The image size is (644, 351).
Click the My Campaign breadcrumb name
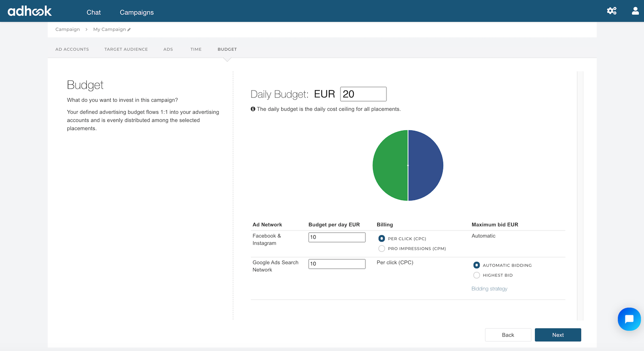click(x=109, y=30)
